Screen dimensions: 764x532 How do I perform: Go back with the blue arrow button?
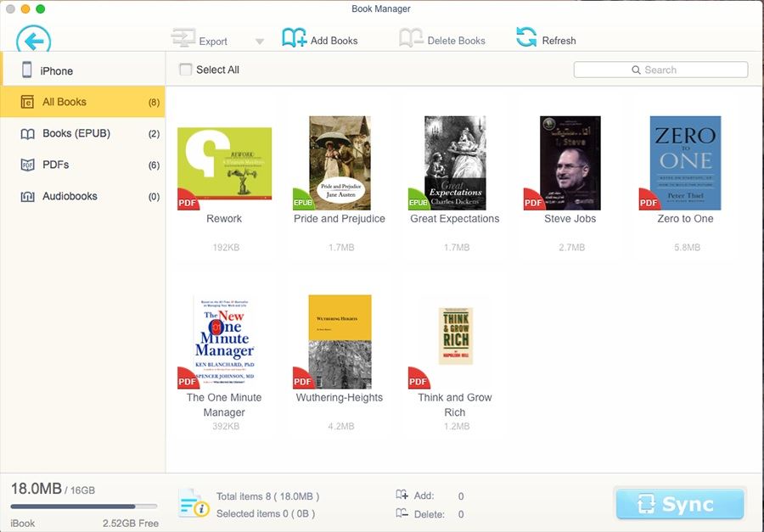34,40
